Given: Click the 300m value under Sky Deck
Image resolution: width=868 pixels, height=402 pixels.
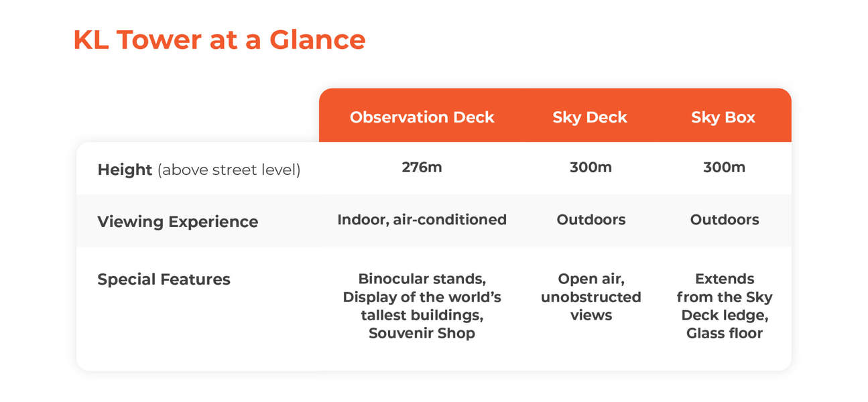Looking at the screenshot, I should [x=591, y=167].
